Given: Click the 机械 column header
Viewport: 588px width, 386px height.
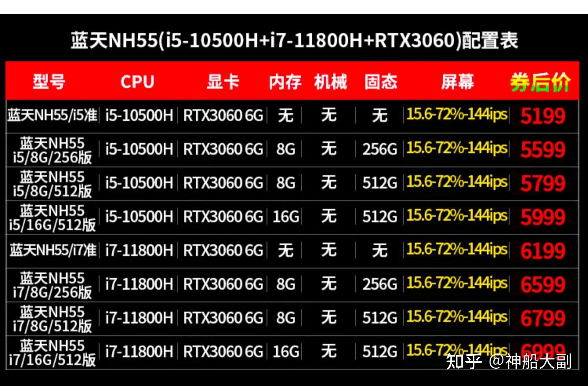Looking at the screenshot, I should point(330,82).
